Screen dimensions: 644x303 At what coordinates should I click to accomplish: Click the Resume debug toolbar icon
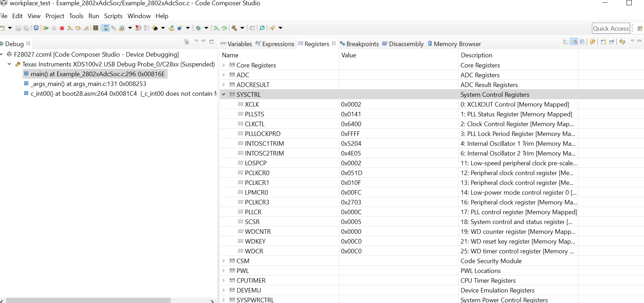[46, 28]
